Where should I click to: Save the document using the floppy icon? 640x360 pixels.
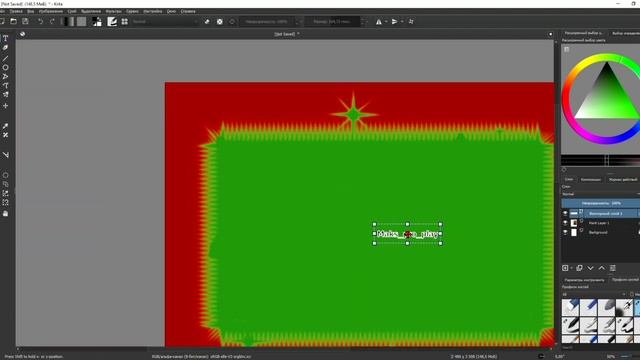25,21
